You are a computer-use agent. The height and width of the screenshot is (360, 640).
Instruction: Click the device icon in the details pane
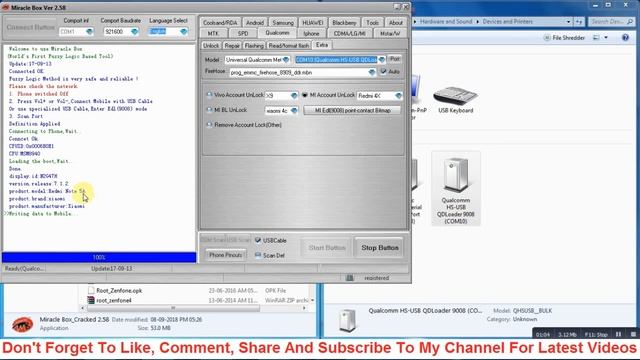coord(347,320)
